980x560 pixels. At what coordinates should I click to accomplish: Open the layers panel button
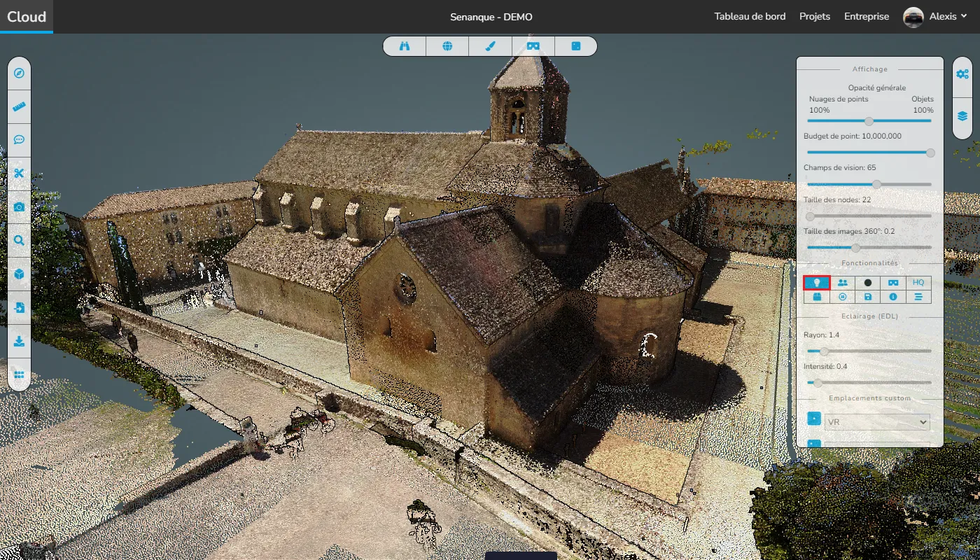pos(962,115)
